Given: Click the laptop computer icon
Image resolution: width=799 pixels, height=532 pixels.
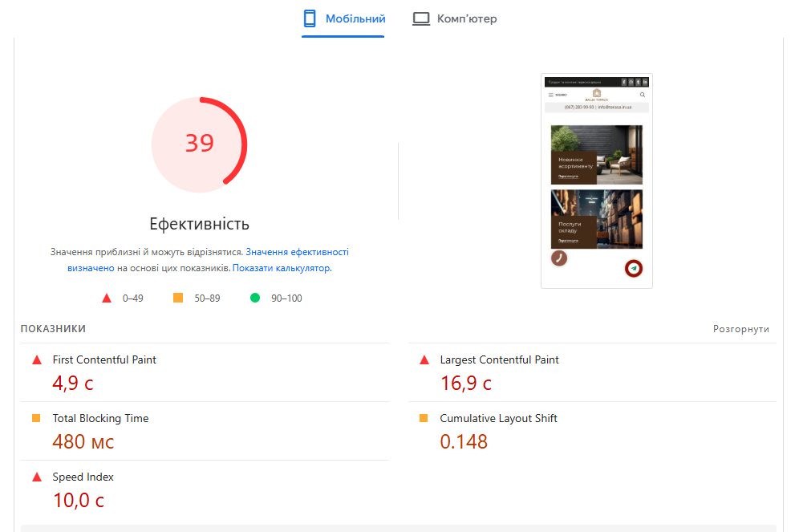Looking at the screenshot, I should (x=421, y=18).
